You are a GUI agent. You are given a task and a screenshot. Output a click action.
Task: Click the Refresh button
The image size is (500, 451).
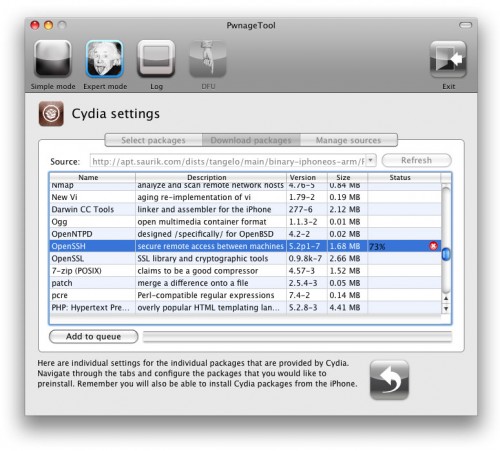pyautogui.click(x=417, y=160)
